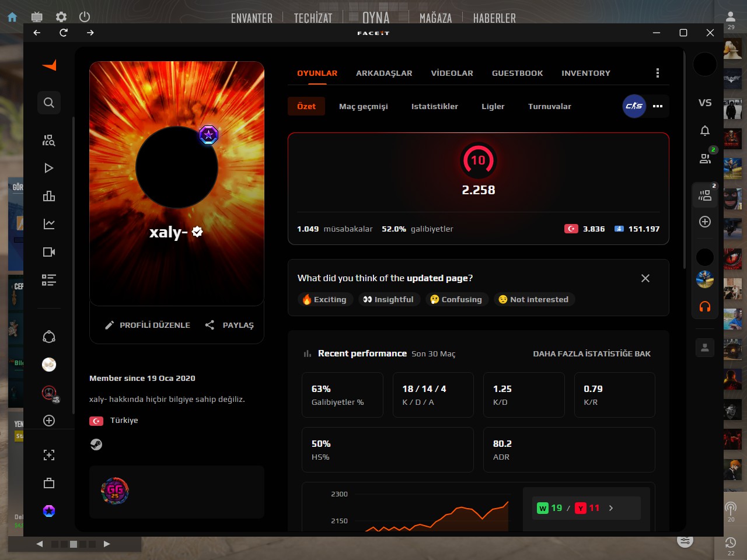
Task: Open HABERLER in the CS2 menu
Action: click(494, 18)
